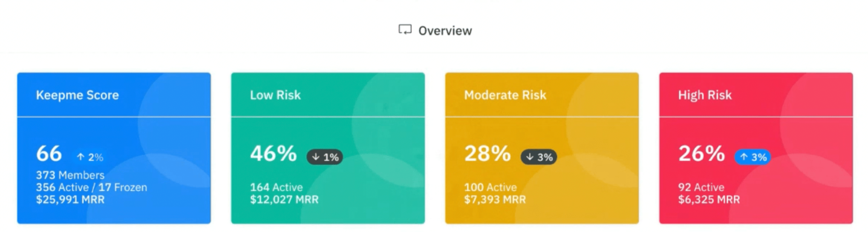Viewport: 868px width, 232px height.
Task: Click the Overview screen icon
Action: (x=405, y=30)
